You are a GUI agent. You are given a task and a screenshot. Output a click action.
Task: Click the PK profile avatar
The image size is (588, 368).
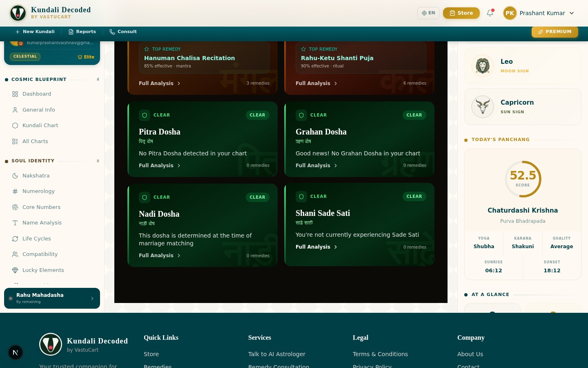click(x=510, y=13)
